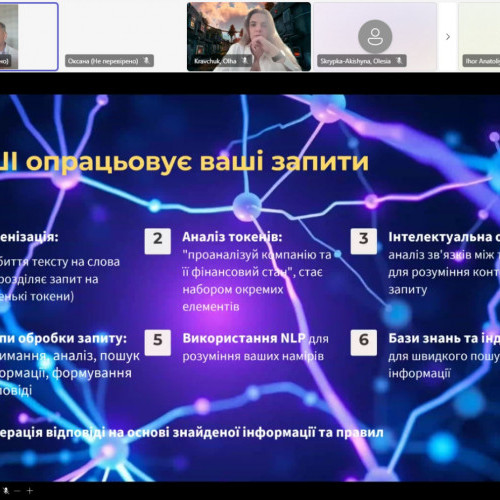Click the Skrypka-Akishyna, Olesia name label

coord(355,61)
